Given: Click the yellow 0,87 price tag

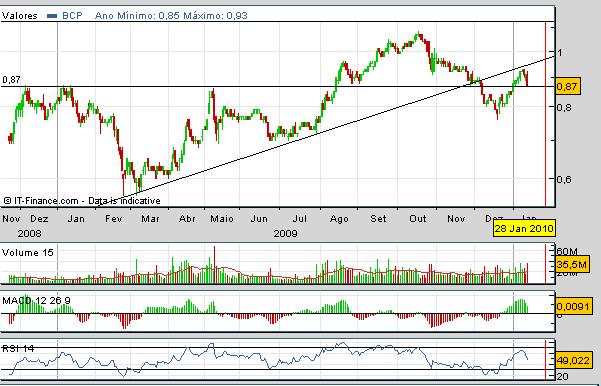Looking at the screenshot, I should click(567, 87).
